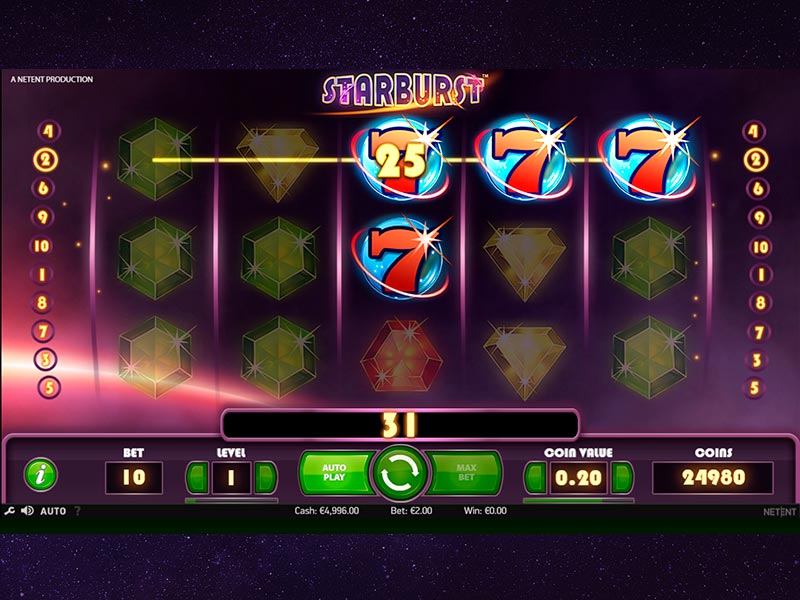Select payline 5 indicator on right
The image size is (800, 600).
(754, 388)
